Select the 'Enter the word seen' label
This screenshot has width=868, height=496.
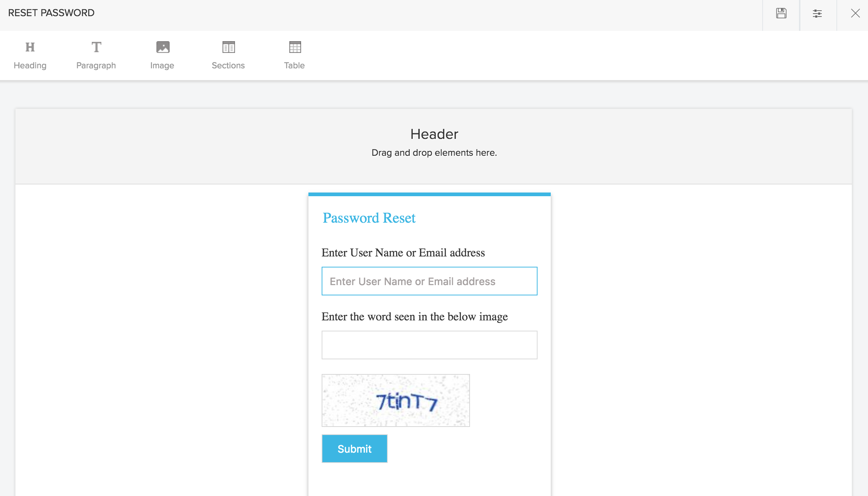[x=415, y=317]
